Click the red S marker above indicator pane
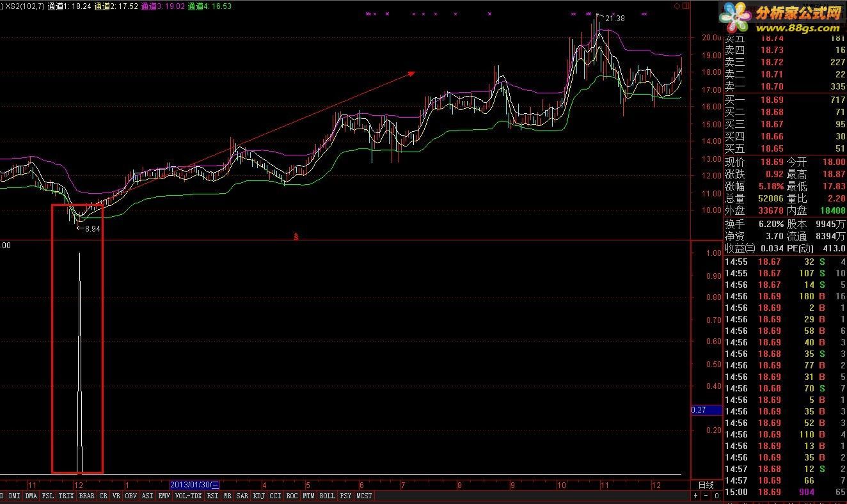This screenshot has height=504, width=847. [296, 237]
